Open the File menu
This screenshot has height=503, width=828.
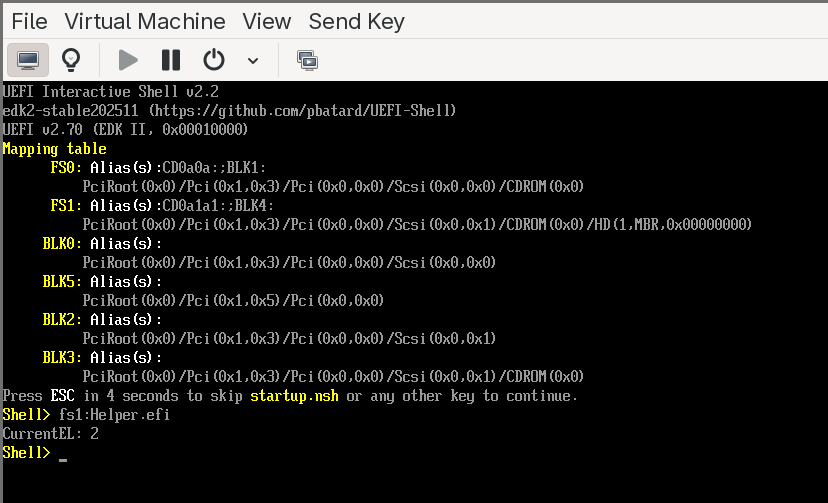click(29, 21)
